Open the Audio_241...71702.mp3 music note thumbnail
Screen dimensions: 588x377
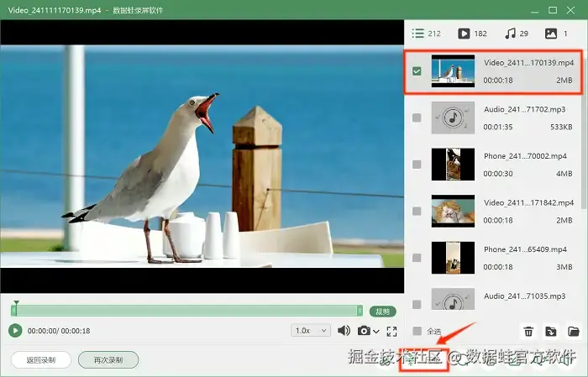click(453, 118)
